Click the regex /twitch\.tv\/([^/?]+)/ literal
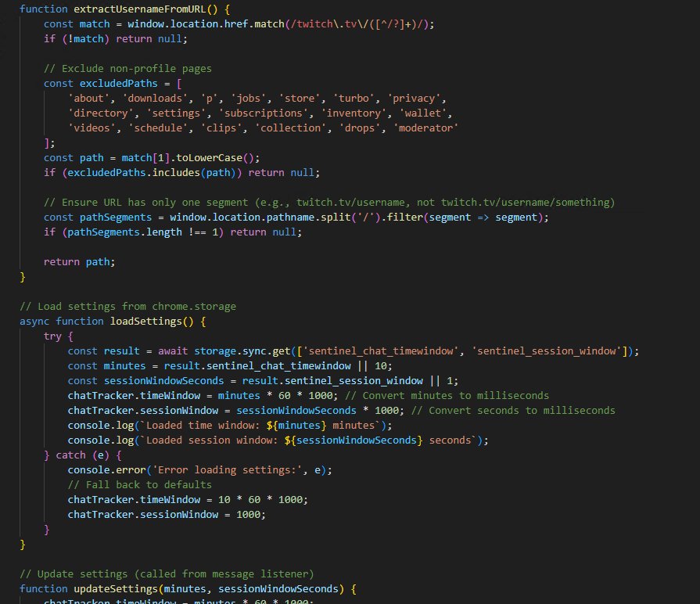This screenshot has height=604, width=700. click(359, 23)
